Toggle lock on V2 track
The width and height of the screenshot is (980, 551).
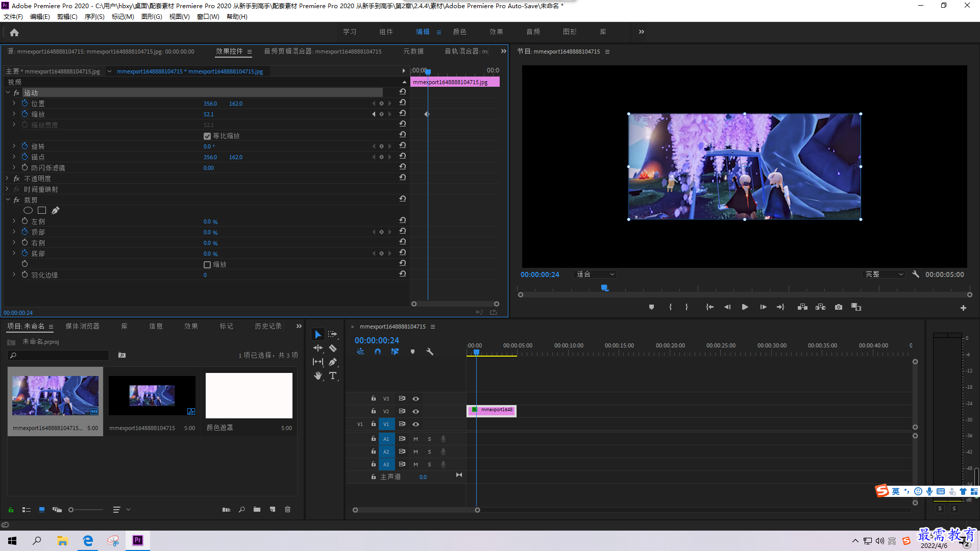[373, 411]
